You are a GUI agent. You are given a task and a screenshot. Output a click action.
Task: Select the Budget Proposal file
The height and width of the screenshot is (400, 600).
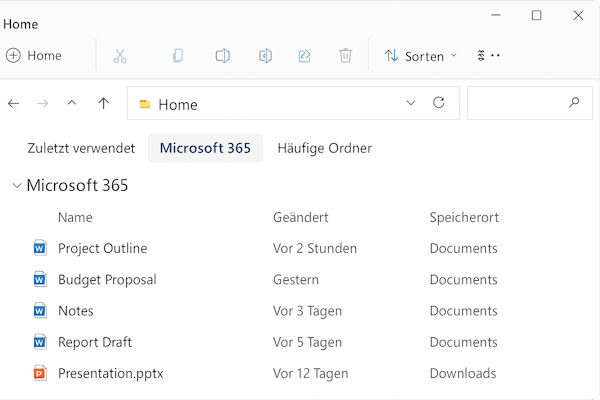pos(107,280)
